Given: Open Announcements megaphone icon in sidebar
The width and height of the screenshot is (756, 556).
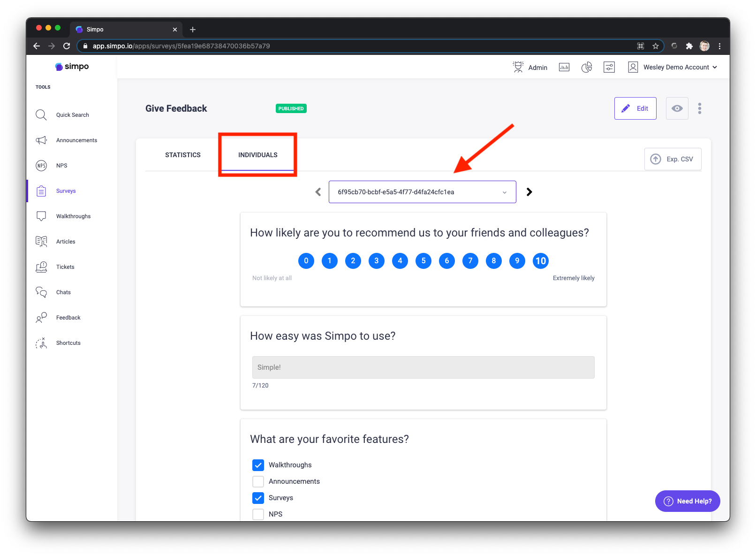Looking at the screenshot, I should [x=41, y=140].
